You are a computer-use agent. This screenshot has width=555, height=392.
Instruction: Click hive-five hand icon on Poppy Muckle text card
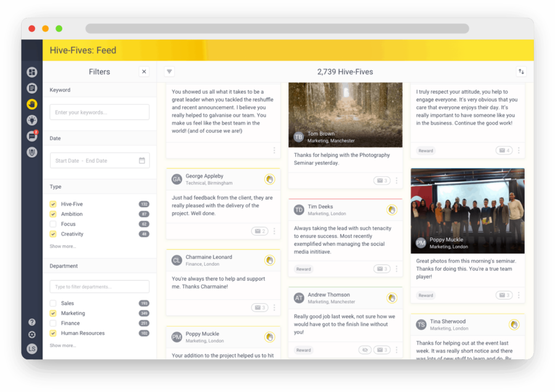269,337
